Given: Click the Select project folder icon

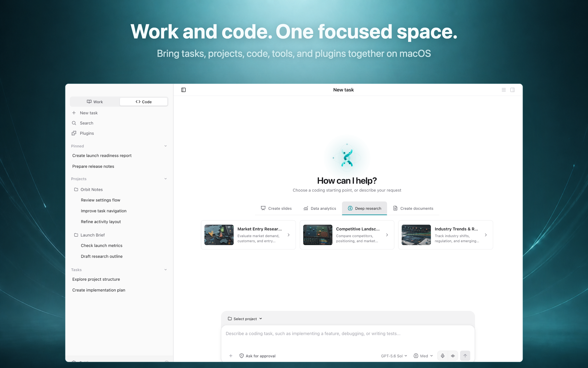Looking at the screenshot, I should coord(230,319).
